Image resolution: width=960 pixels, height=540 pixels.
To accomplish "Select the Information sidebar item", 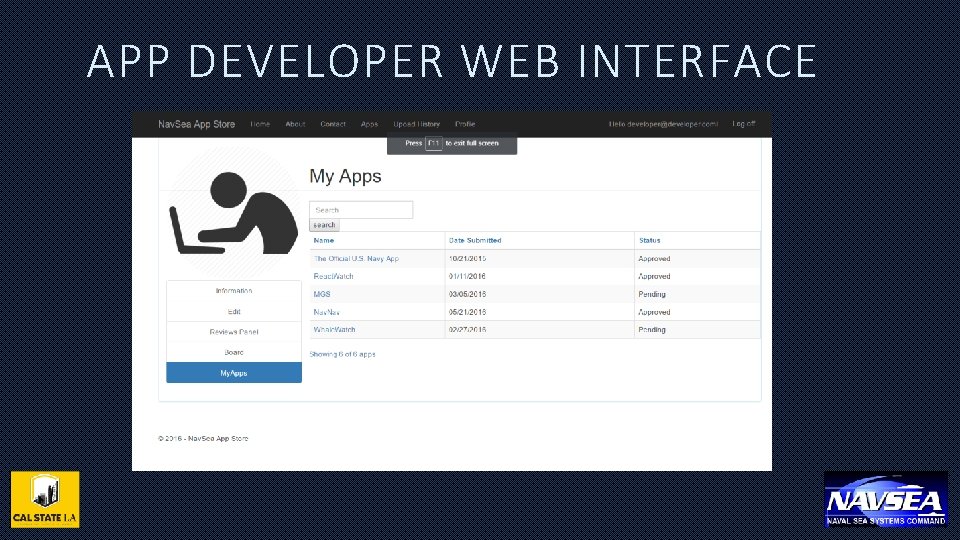I will [234, 291].
